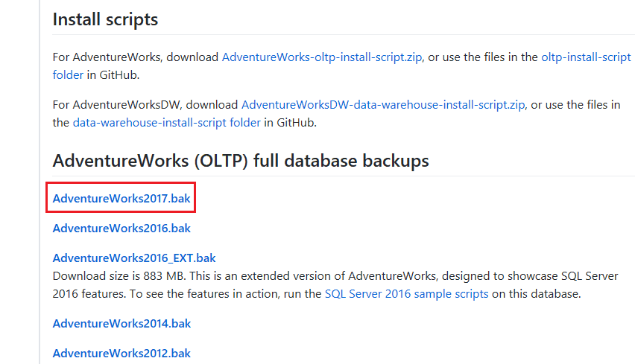The height and width of the screenshot is (364, 635).
Task: Click the Install scripts heading
Action: tap(105, 19)
